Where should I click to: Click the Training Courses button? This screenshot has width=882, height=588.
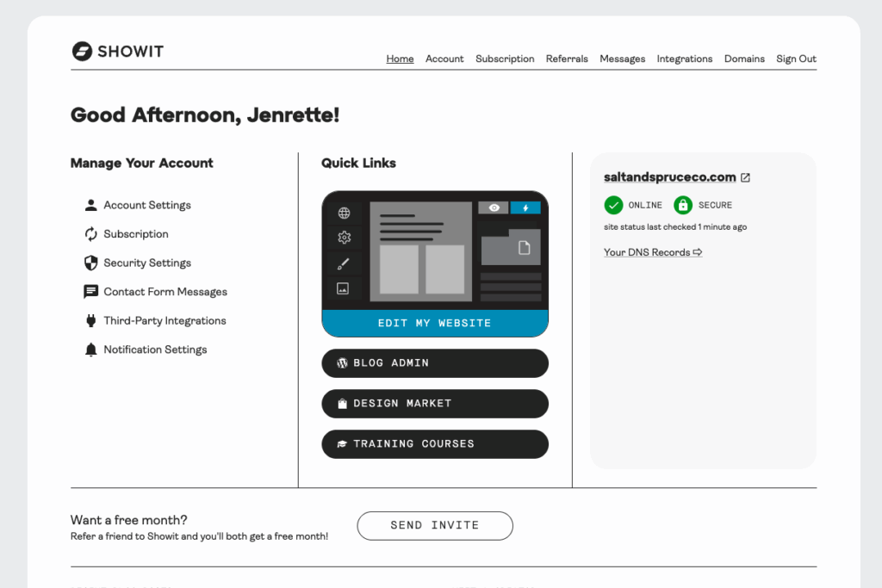[x=435, y=444]
